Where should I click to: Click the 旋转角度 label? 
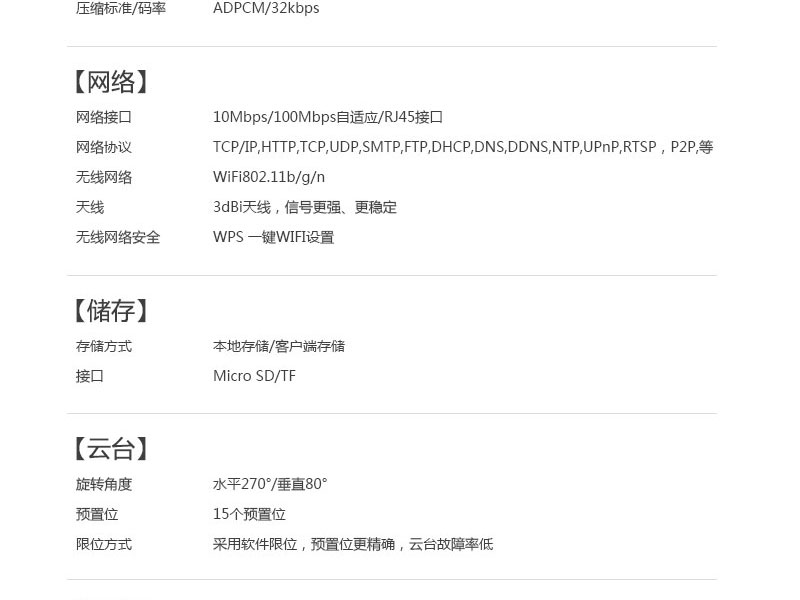[x=104, y=484]
